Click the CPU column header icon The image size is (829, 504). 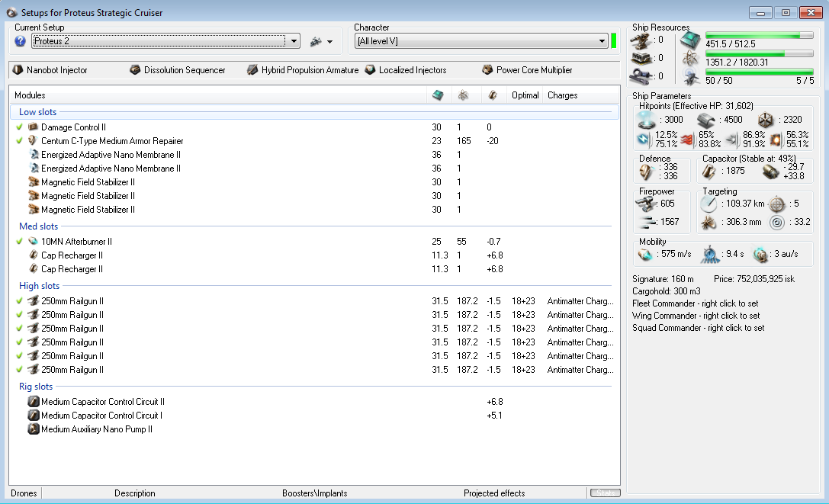point(438,95)
